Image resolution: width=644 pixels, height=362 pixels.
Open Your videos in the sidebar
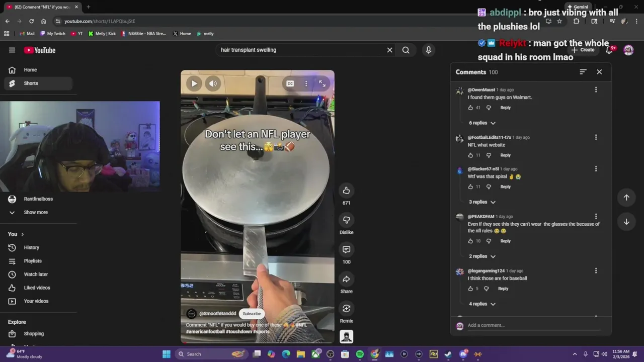(38, 301)
